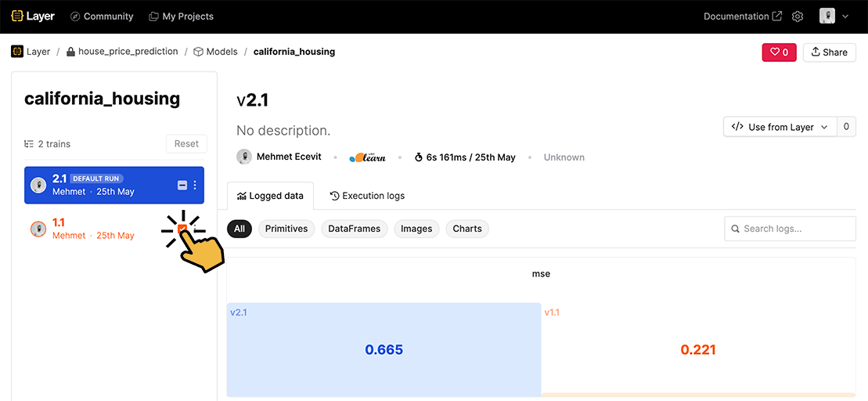Open Use from Layer dropdown
The image size is (868, 401).
tap(780, 127)
